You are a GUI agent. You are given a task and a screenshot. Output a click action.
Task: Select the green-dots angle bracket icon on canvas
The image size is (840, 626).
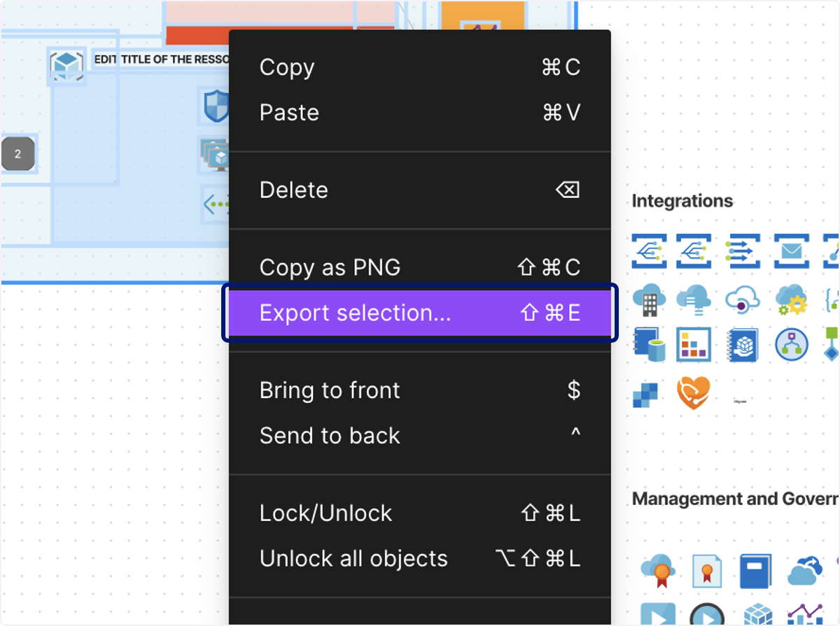tap(216, 205)
